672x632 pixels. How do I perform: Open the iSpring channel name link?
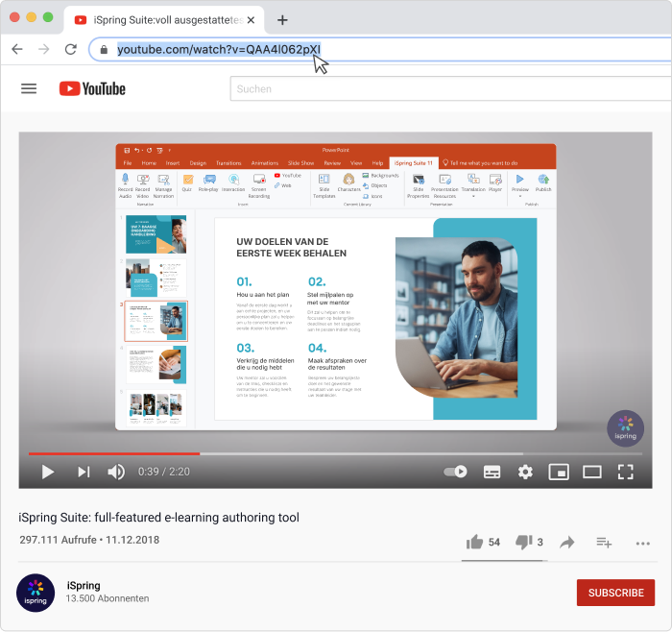[x=84, y=585]
